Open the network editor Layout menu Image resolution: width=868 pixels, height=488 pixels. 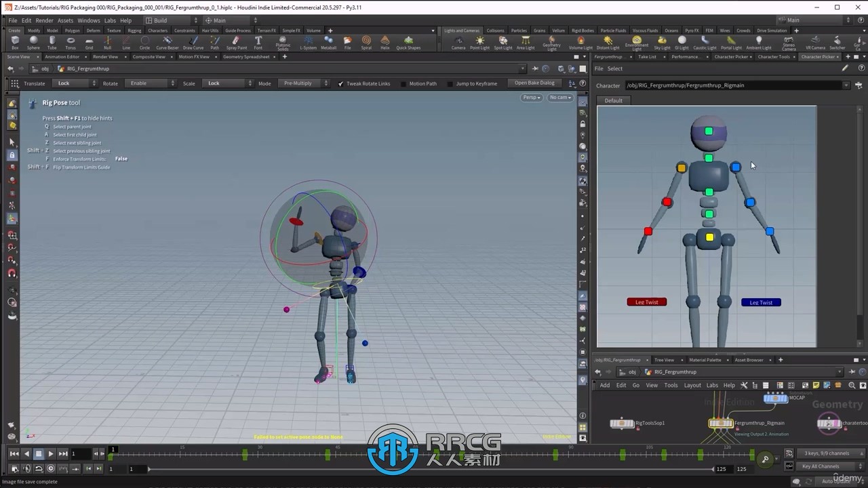(x=692, y=385)
